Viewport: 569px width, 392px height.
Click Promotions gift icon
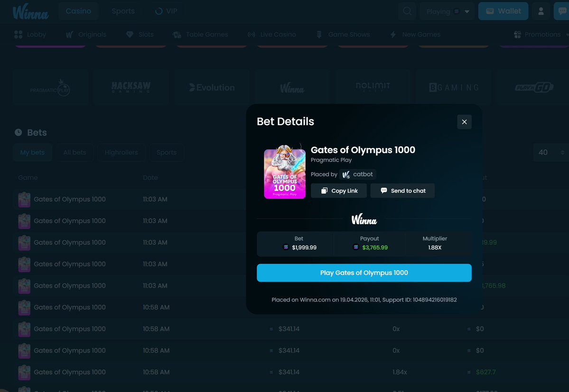click(517, 35)
